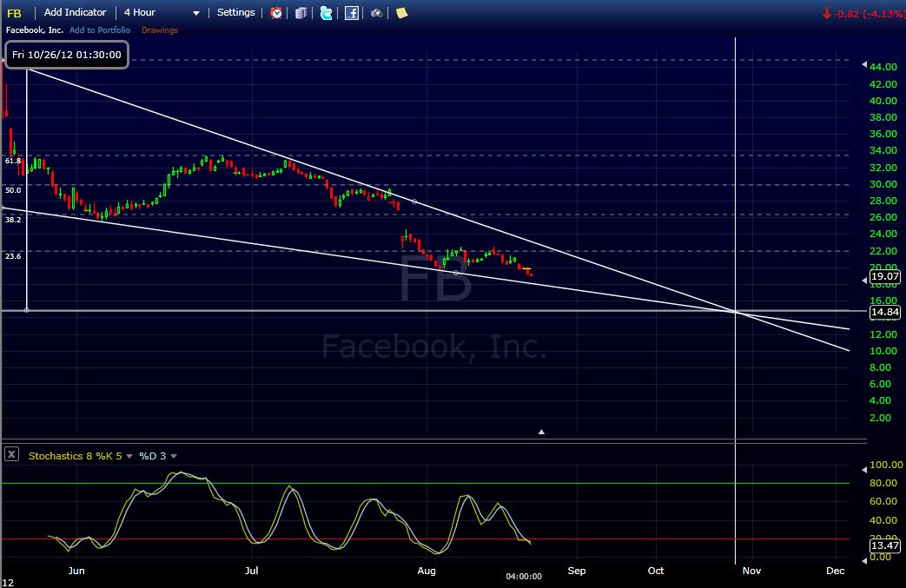Screen dimensions: 906x588
Task: Click the Jun label on time axis
Action: [x=76, y=571]
